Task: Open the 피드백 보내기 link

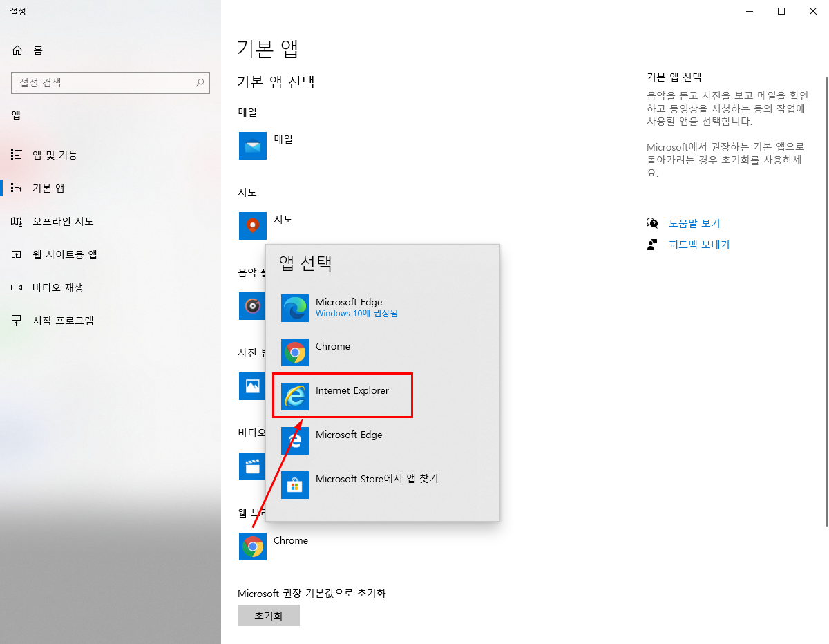Action: tap(699, 245)
